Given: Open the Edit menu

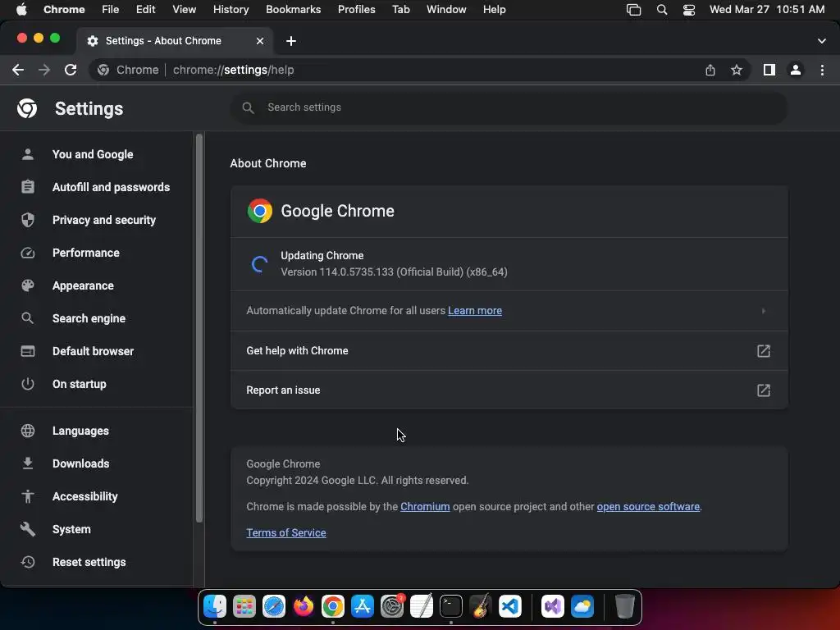Looking at the screenshot, I should (145, 9).
